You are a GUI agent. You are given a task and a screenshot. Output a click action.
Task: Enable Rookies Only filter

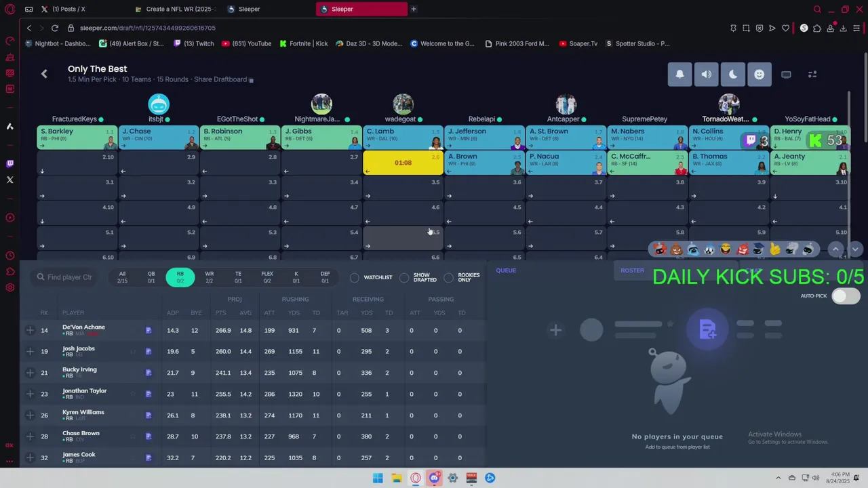tap(462, 278)
